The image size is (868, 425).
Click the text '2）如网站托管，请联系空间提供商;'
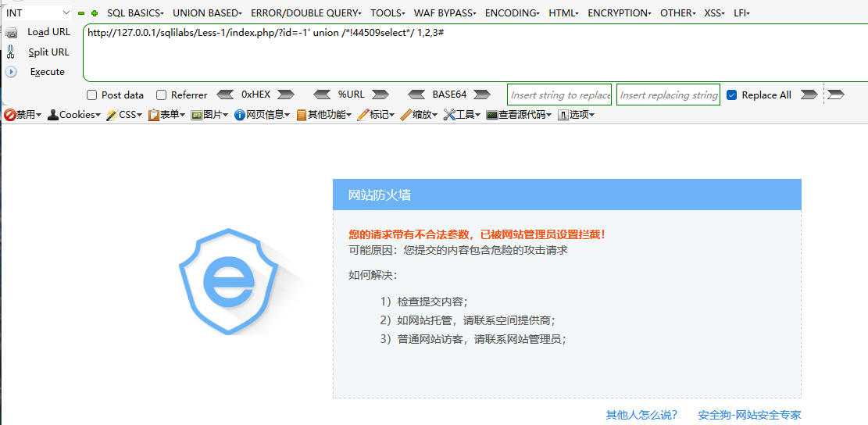[x=468, y=320]
